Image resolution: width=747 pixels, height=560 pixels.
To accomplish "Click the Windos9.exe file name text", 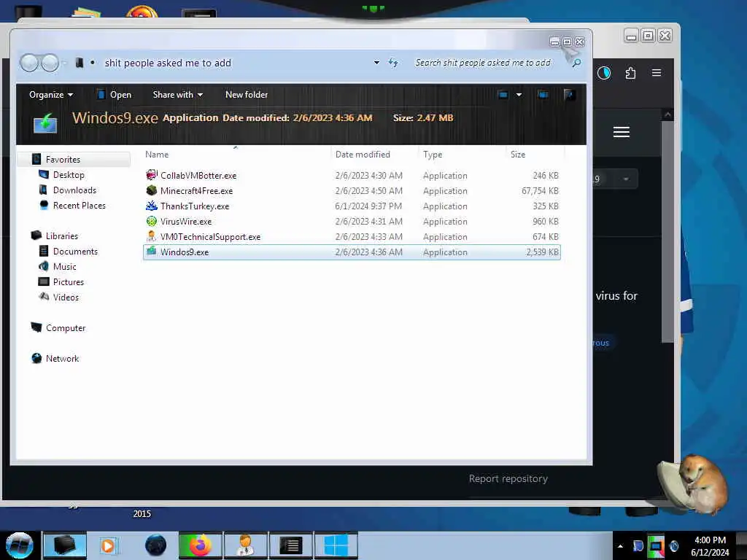I will [x=185, y=252].
